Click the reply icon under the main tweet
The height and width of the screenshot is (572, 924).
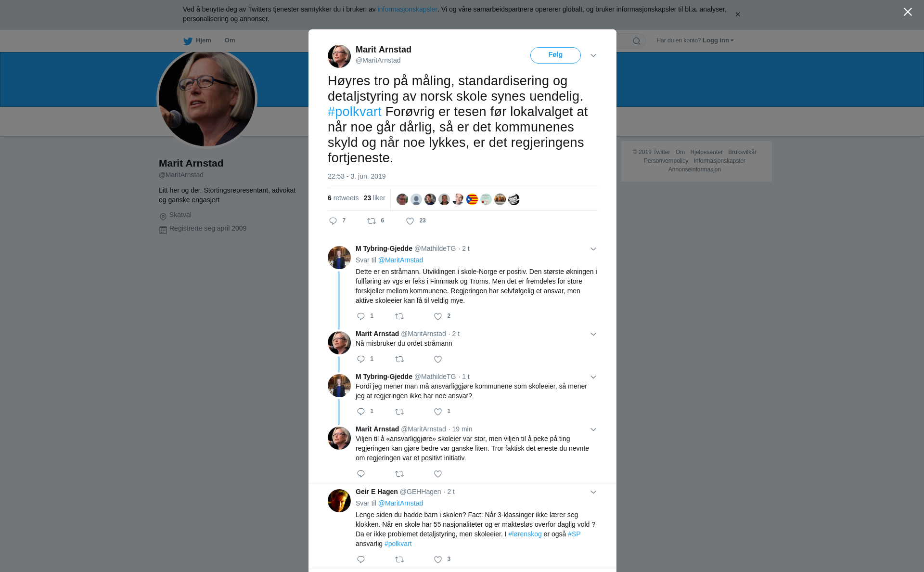pyautogui.click(x=333, y=221)
